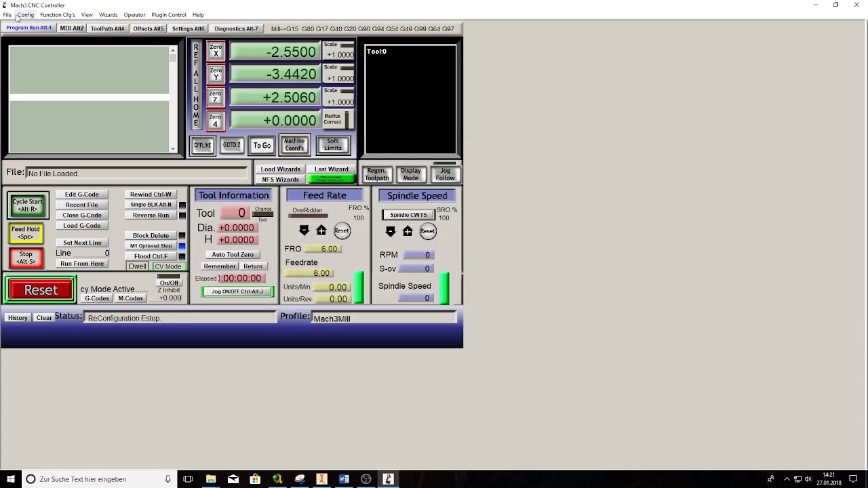Click Load G-Code
868x488 pixels.
(x=82, y=226)
